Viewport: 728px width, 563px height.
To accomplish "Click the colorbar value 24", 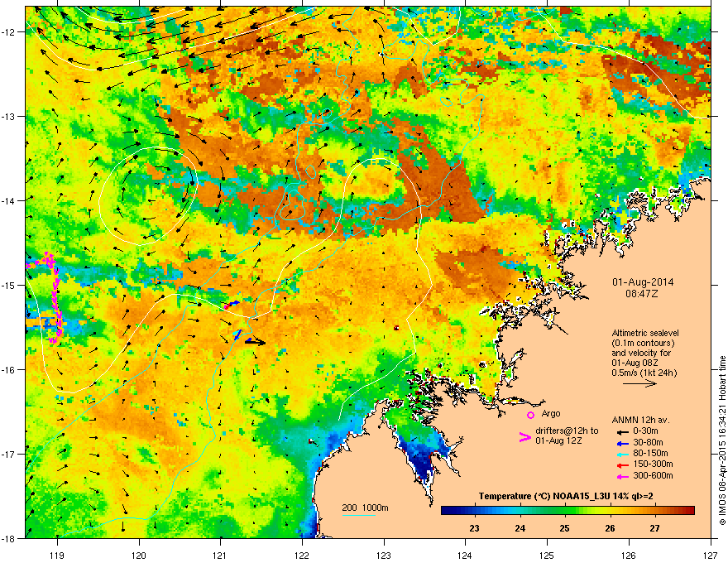I will click(520, 528).
